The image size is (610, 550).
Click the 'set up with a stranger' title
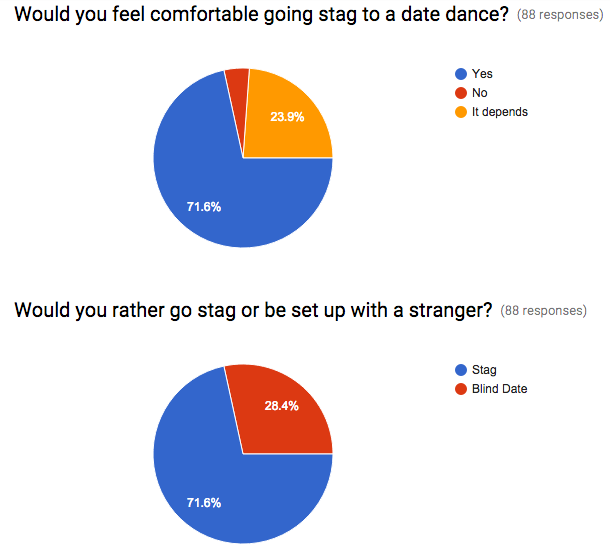[x=253, y=311]
